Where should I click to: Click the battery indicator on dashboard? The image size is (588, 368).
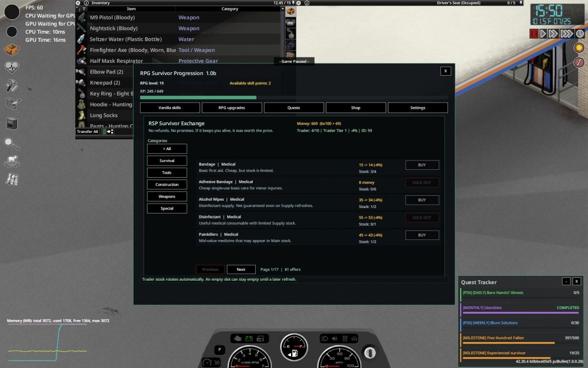249,338
